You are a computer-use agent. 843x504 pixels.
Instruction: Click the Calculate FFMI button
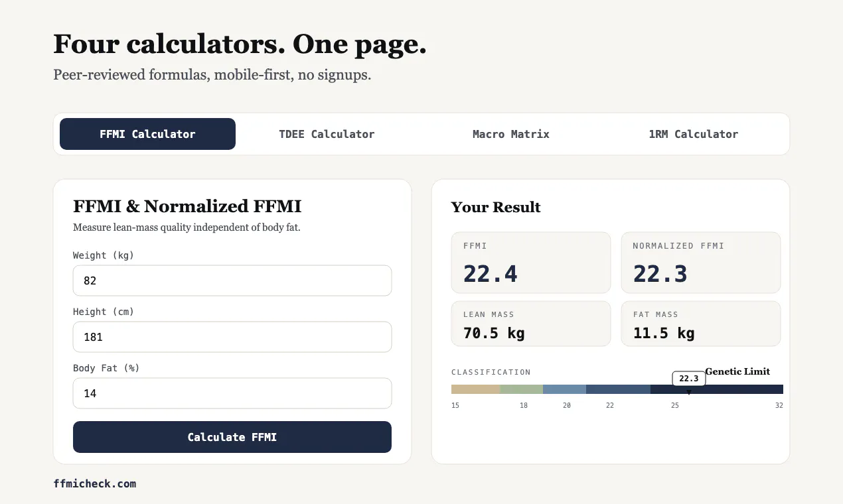click(x=232, y=437)
